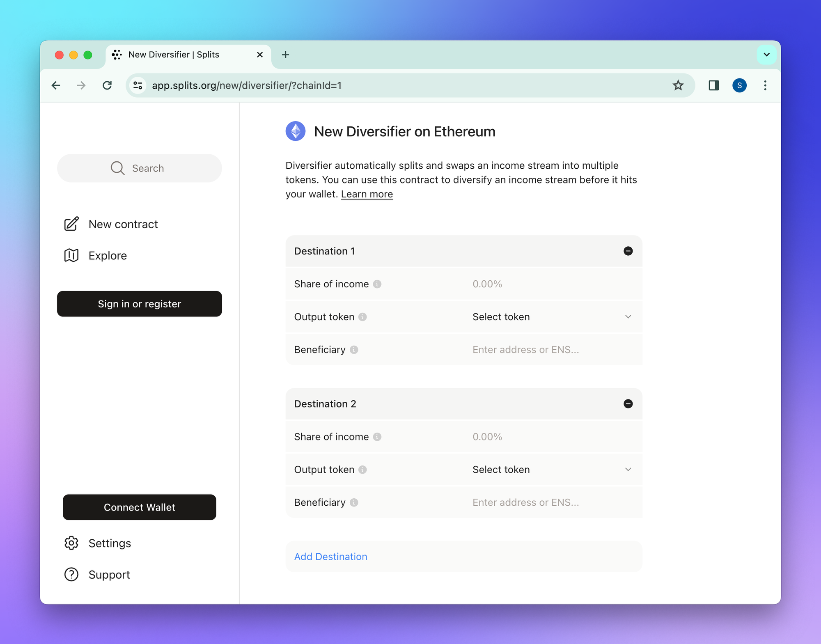The width and height of the screenshot is (821, 644).
Task: Click Sign in or register button
Action: click(139, 304)
